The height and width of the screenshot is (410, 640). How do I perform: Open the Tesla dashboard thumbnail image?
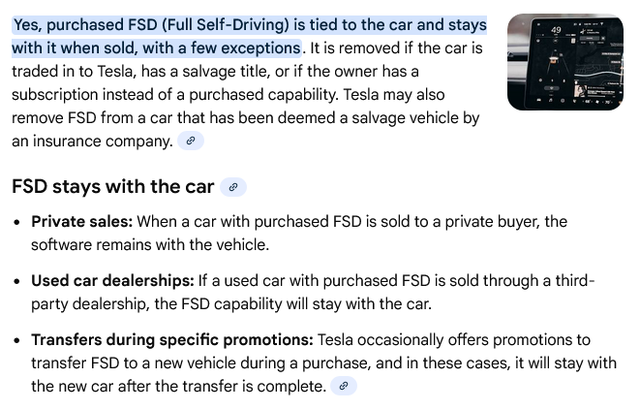[565, 61]
